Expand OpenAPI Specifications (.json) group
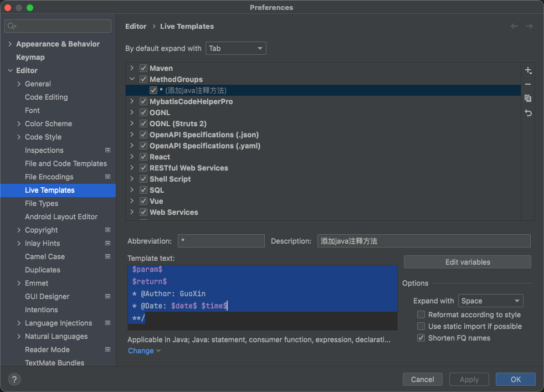This screenshot has height=392, width=544. [132, 134]
